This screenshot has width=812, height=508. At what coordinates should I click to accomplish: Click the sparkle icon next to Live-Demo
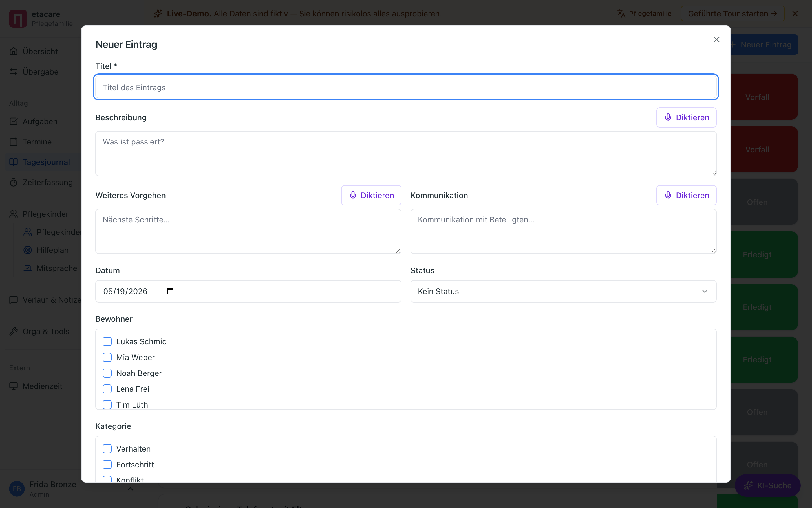[158, 14]
